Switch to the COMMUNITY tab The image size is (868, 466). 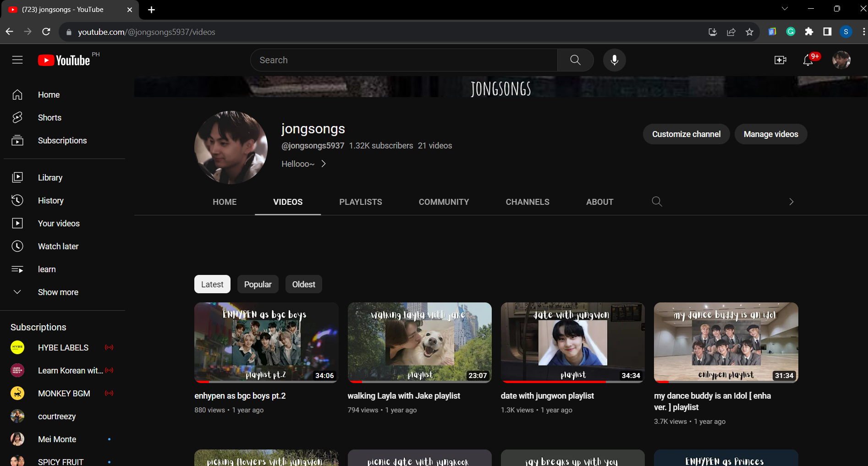click(x=444, y=202)
